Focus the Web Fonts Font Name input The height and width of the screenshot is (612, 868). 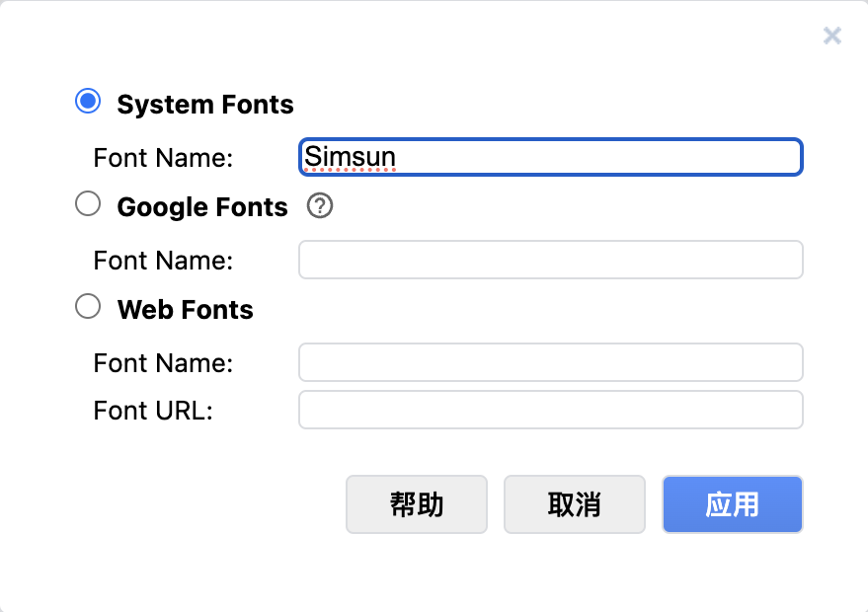[x=550, y=362]
